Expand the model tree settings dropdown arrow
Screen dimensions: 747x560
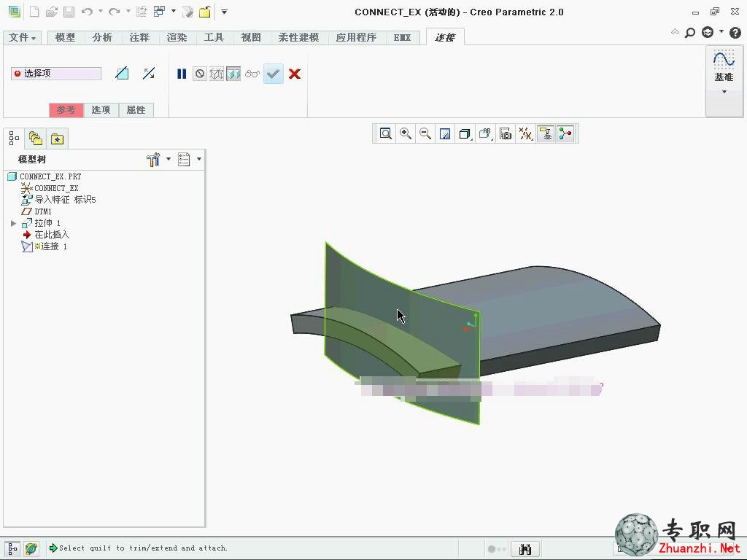point(169,159)
